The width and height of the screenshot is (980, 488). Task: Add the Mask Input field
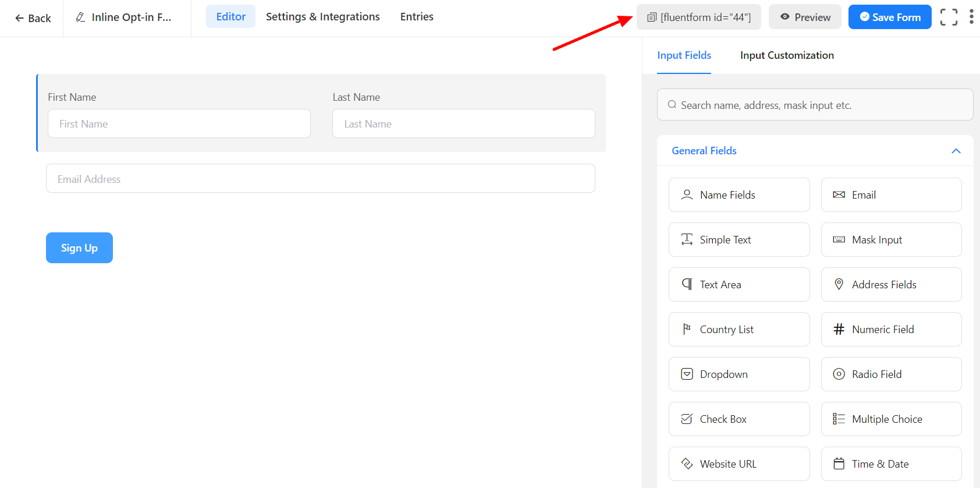coord(891,240)
